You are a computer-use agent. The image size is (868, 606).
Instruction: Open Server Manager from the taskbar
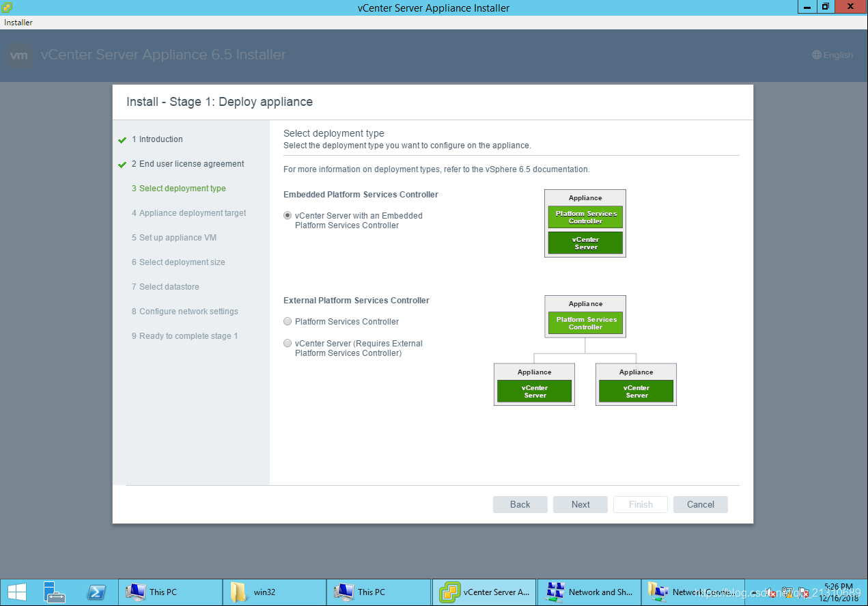pos(54,592)
